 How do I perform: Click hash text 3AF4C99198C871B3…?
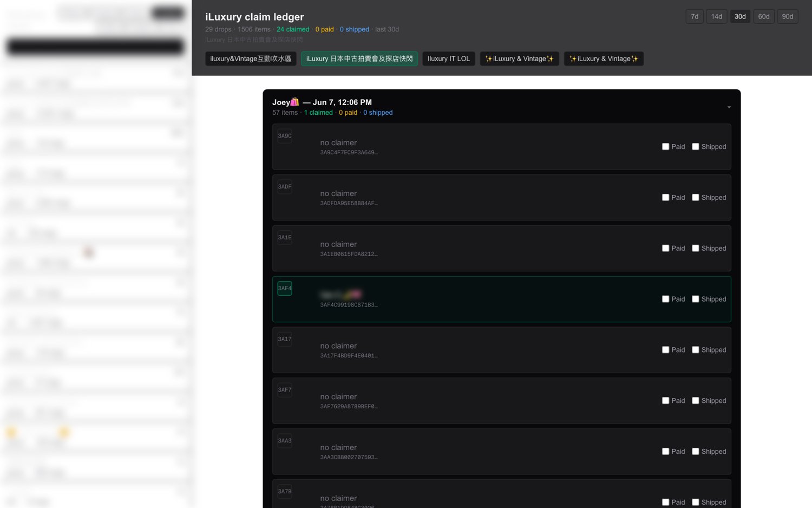(x=349, y=305)
